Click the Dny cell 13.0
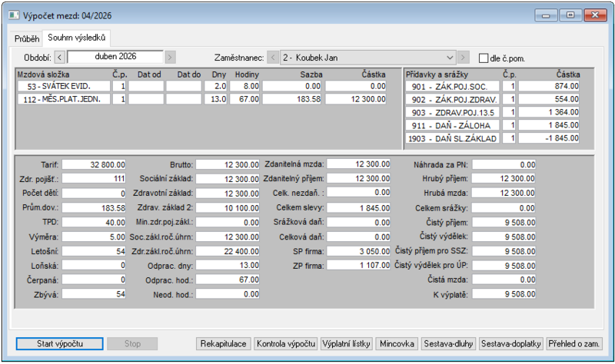This screenshot has width=615, height=364. 216,99
